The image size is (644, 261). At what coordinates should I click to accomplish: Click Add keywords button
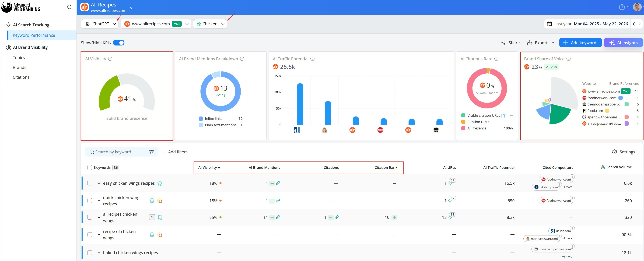(x=580, y=43)
